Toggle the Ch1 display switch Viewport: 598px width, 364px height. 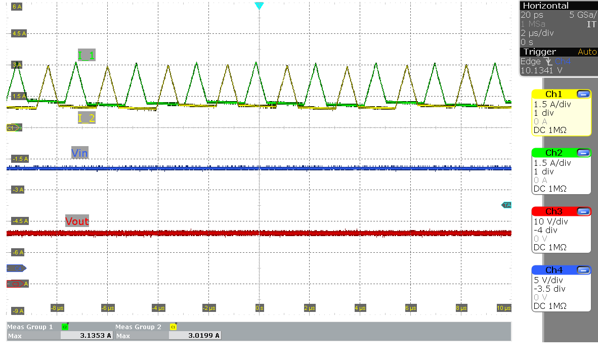[584, 94]
